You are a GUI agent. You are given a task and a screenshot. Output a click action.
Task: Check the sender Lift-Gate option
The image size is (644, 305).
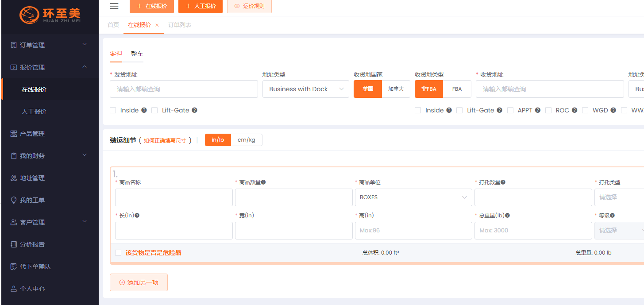[x=154, y=110]
